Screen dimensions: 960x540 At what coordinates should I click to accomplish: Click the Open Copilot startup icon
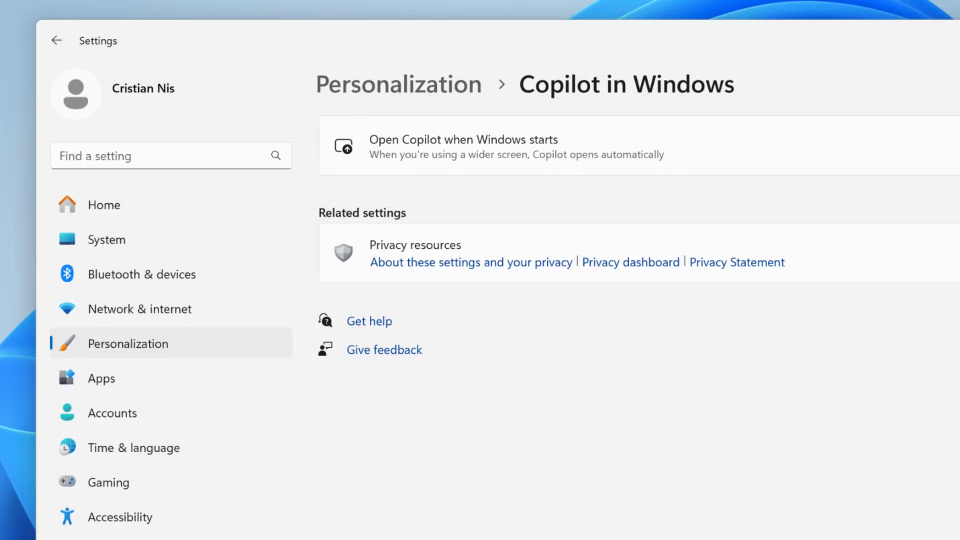click(x=343, y=146)
